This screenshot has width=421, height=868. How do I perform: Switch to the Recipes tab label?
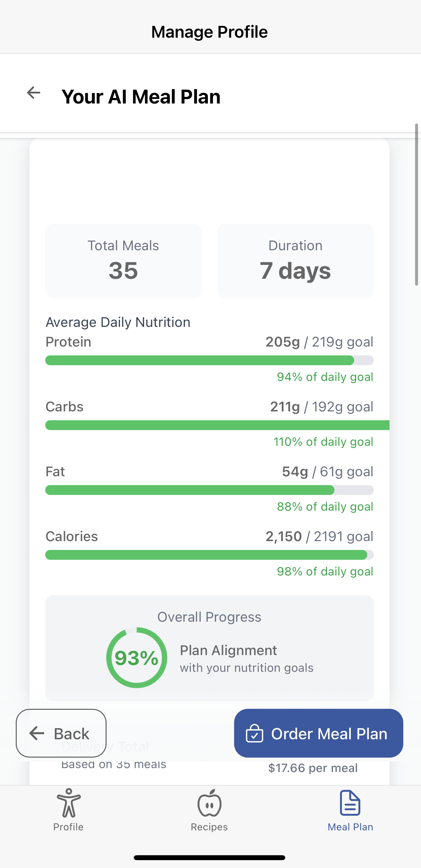tap(209, 827)
